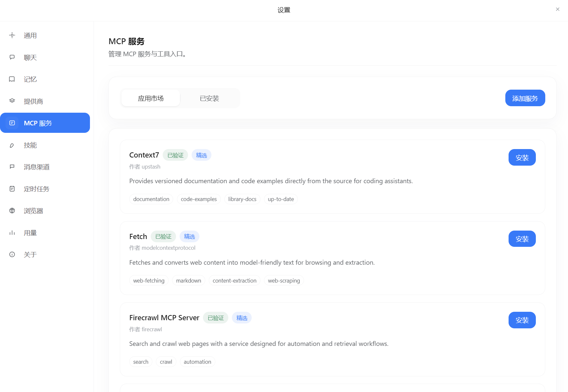Click the 添加服务 button
Screen dimensions: 568x392
(525, 98)
